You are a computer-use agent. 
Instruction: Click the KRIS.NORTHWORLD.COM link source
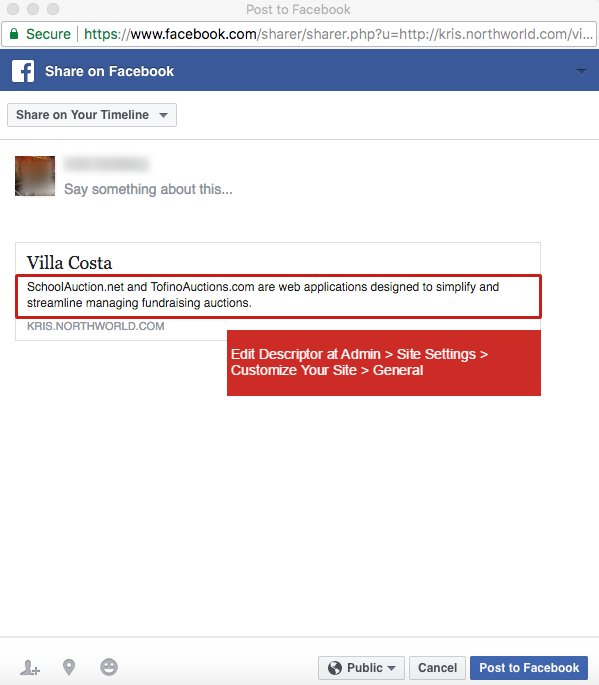pos(96,326)
